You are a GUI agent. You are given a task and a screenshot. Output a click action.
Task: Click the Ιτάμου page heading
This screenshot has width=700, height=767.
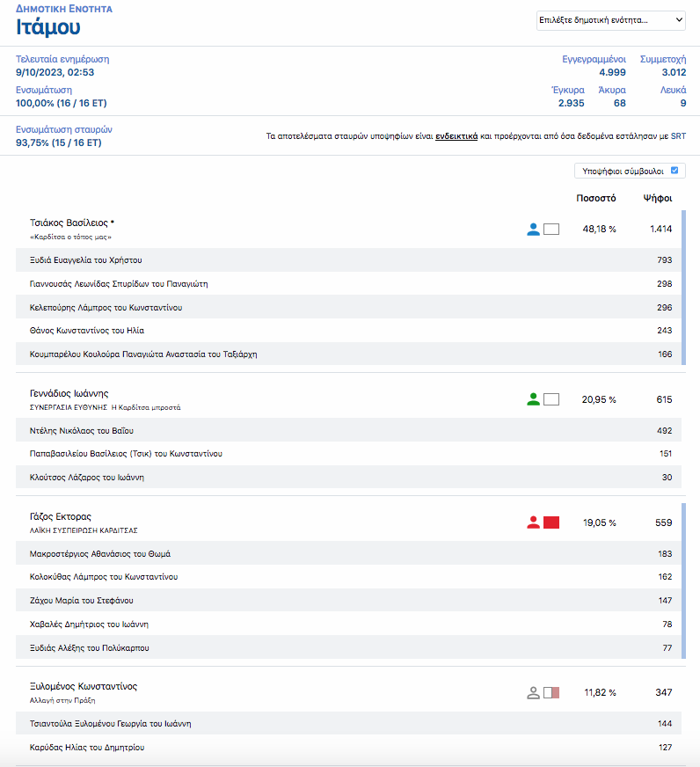48,27
